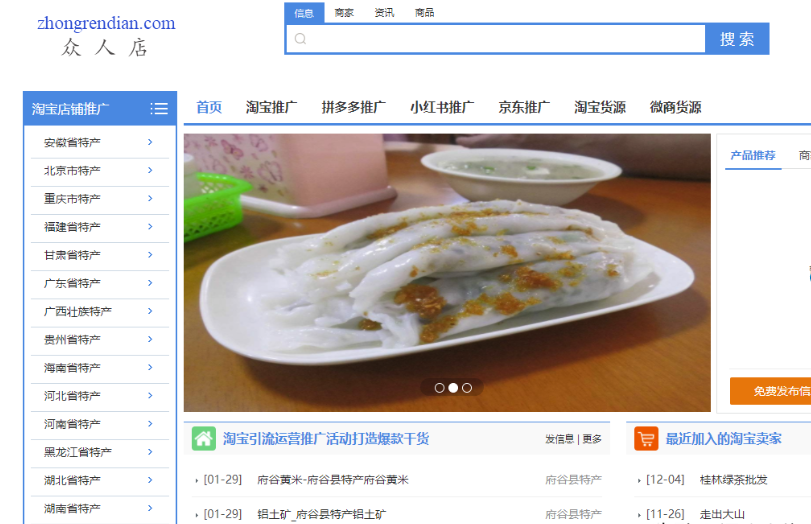Select the 产品推荐 tab
The image size is (811, 524).
753,155
